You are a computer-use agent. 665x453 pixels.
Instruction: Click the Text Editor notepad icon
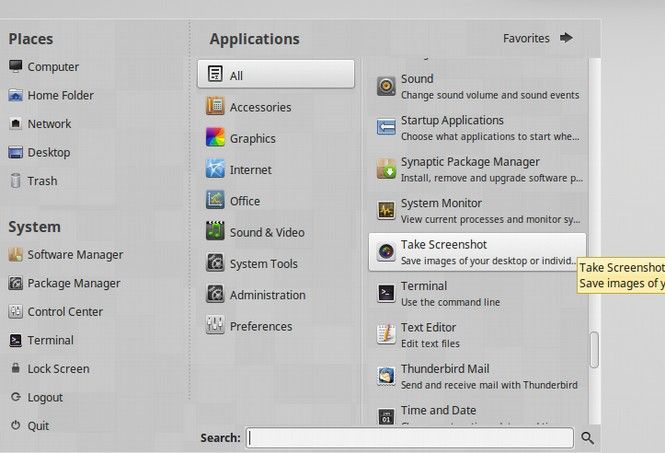click(x=386, y=334)
